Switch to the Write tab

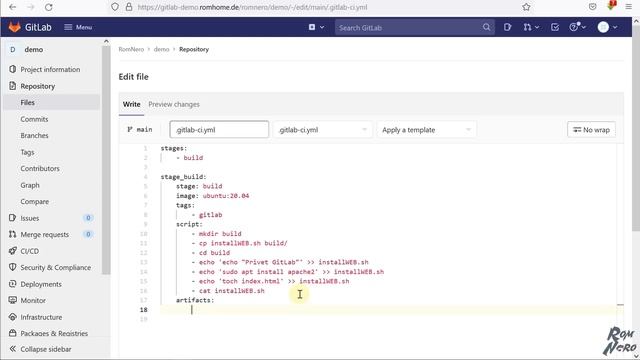(x=131, y=104)
